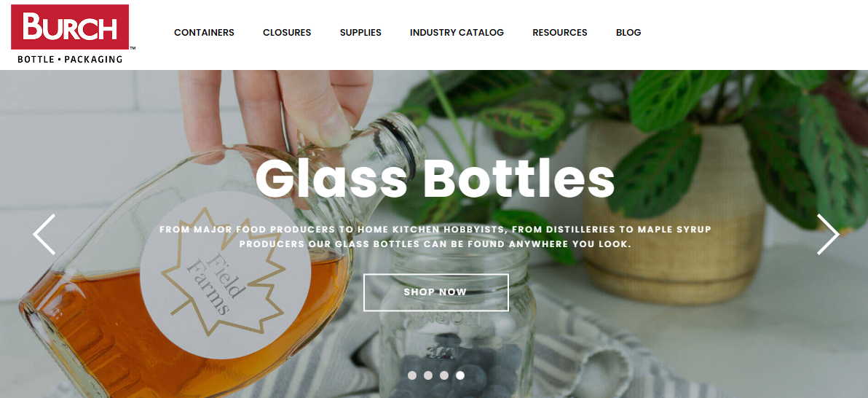Visit the Blog page

[628, 33]
